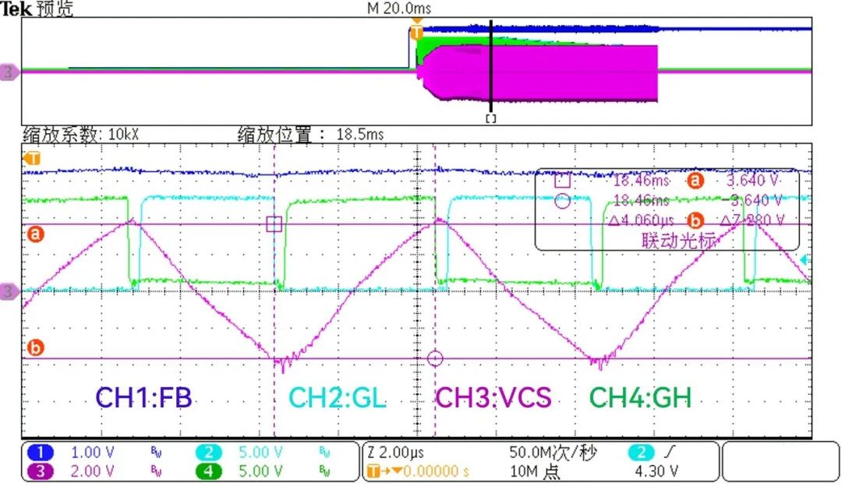Click channel 3 ground marker in overview window
Screen dimensions: 842x504
click(9, 72)
